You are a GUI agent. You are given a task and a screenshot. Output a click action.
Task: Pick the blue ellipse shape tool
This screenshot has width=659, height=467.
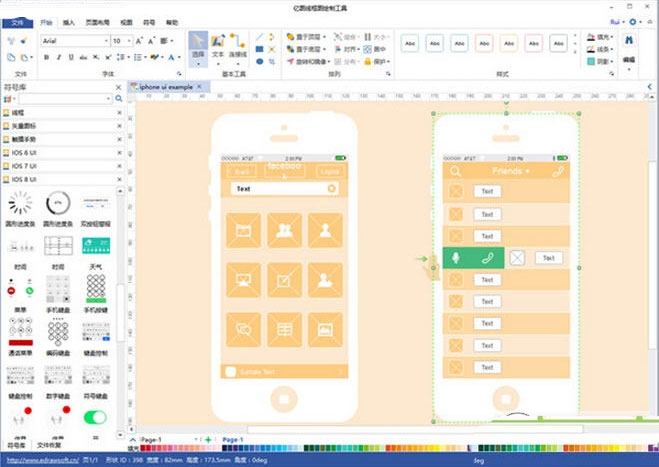[259, 61]
